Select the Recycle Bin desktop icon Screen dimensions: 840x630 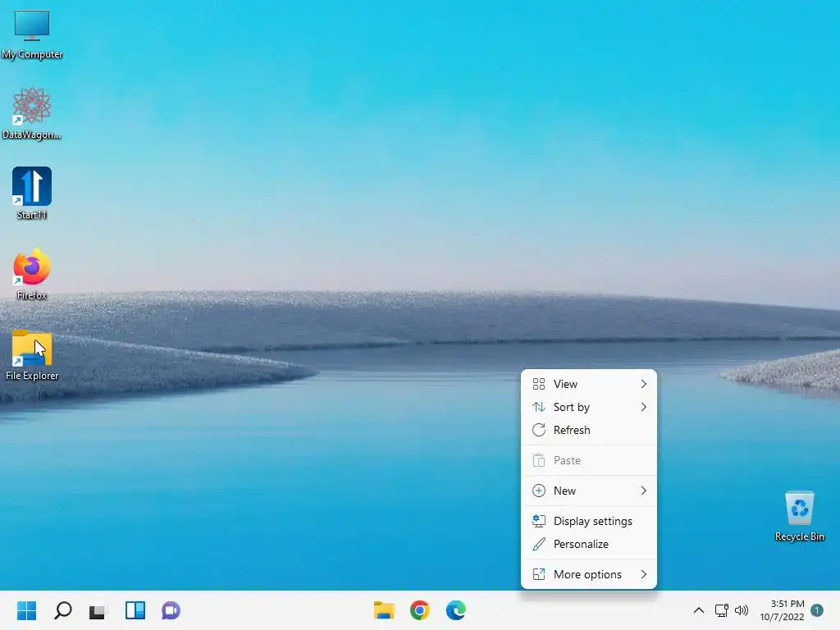tap(799, 515)
